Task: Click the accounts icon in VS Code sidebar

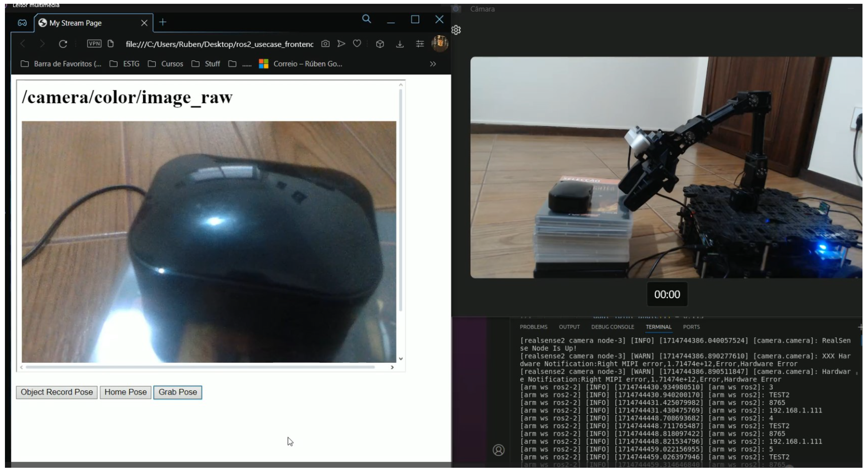Action: 498,450
